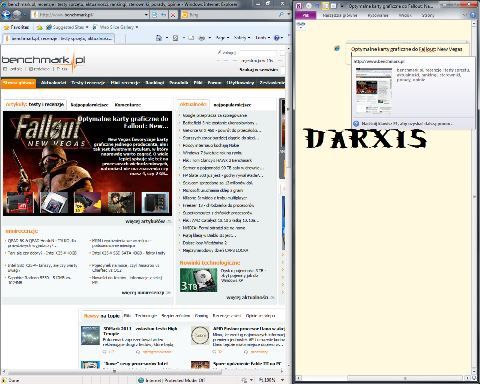Click the Bing search box
The width and height of the screenshot is (480, 384).
[x=233, y=15]
